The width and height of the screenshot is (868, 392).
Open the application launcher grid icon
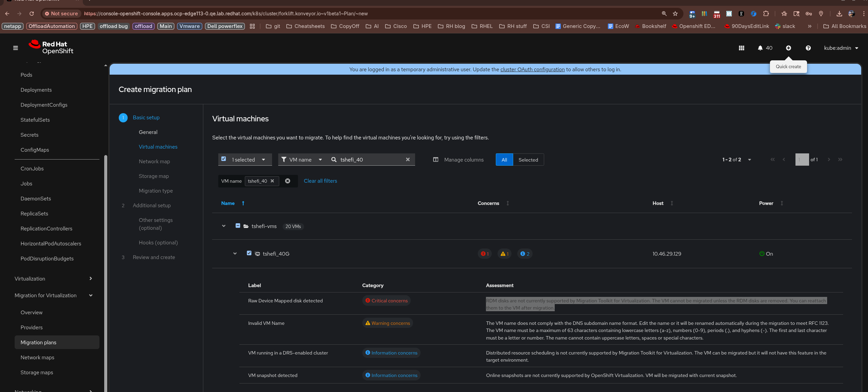tap(741, 48)
